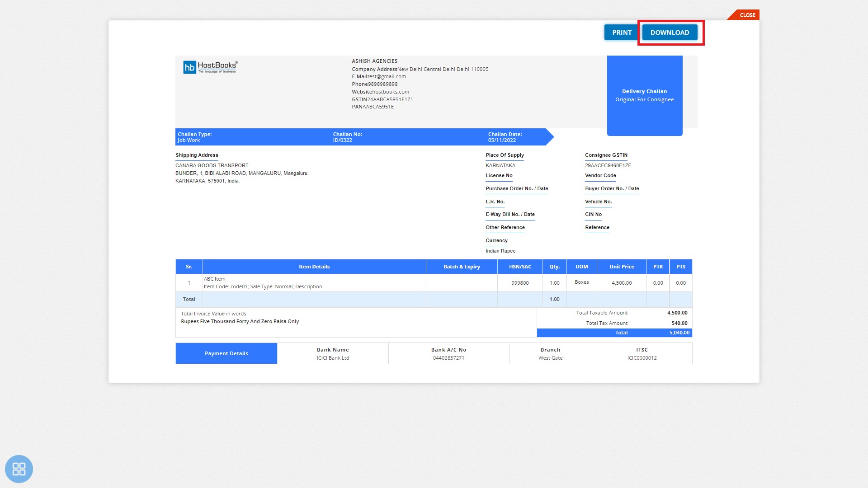Click consignee GSTIN 29AACFC9460E1ZE
The width and height of the screenshot is (868, 488).
click(x=608, y=165)
